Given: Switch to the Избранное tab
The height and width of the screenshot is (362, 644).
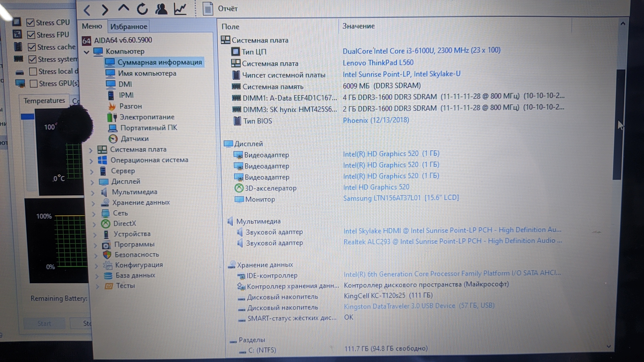Looking at the screenshot, I should click(x=129, y=27).
